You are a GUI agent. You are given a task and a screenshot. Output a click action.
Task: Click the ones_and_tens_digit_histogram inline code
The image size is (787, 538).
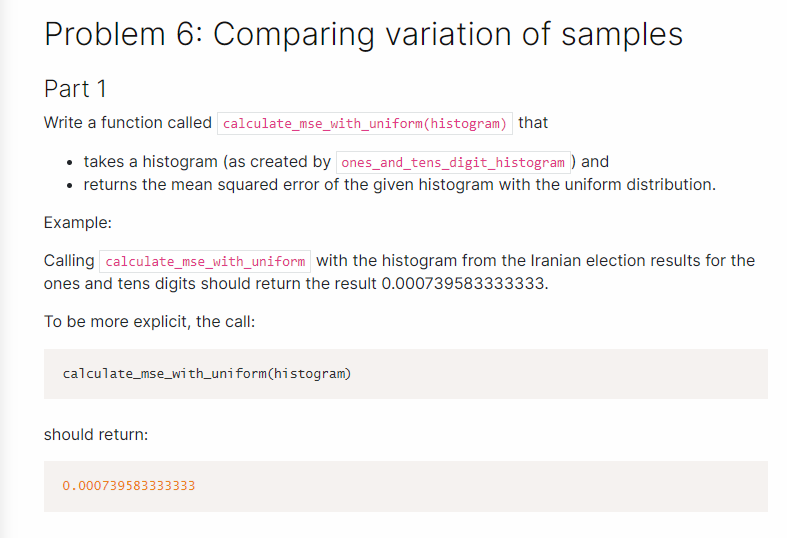click(x=453, y=162)
